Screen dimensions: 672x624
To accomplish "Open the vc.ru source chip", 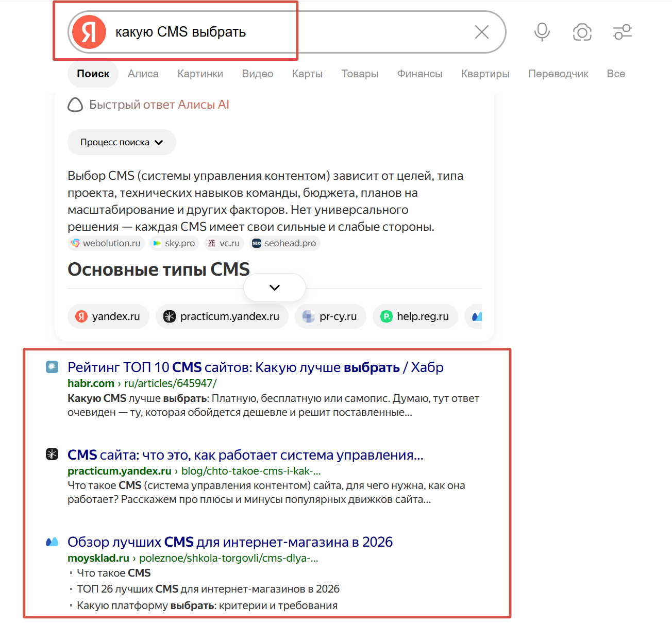I will point(224,243).
